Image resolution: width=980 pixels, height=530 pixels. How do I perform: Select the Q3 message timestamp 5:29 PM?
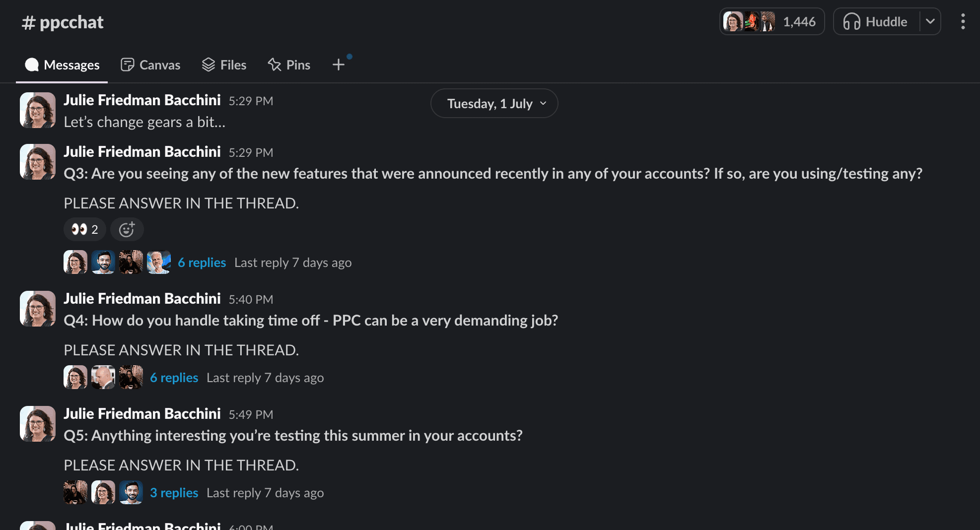251,152
